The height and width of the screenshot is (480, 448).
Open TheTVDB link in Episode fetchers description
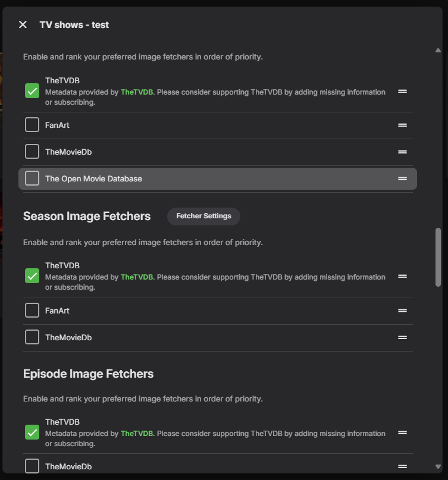click(x=137, y=434)
